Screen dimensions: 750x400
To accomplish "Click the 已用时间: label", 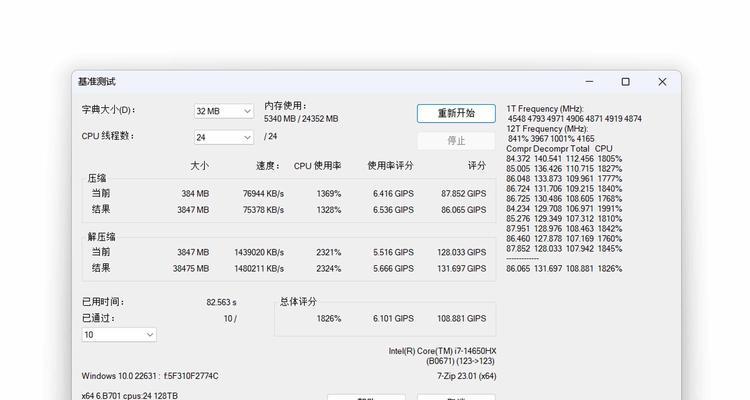I will pos(103,302).
